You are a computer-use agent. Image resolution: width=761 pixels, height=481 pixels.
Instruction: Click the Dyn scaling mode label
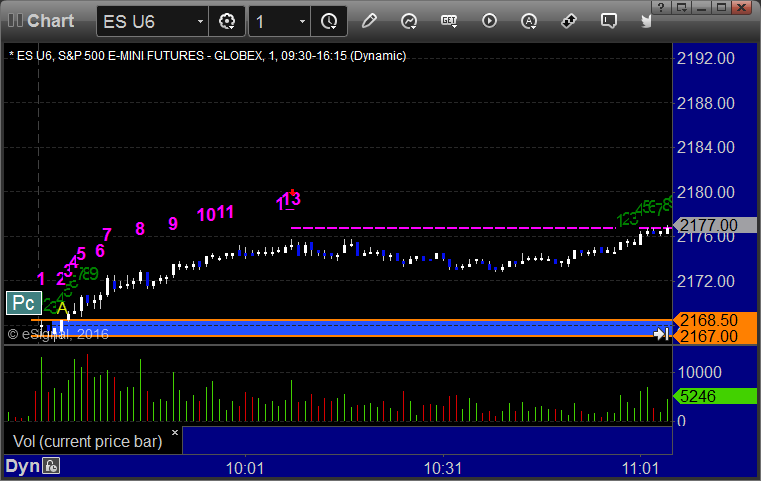click(x=22, y=466)
